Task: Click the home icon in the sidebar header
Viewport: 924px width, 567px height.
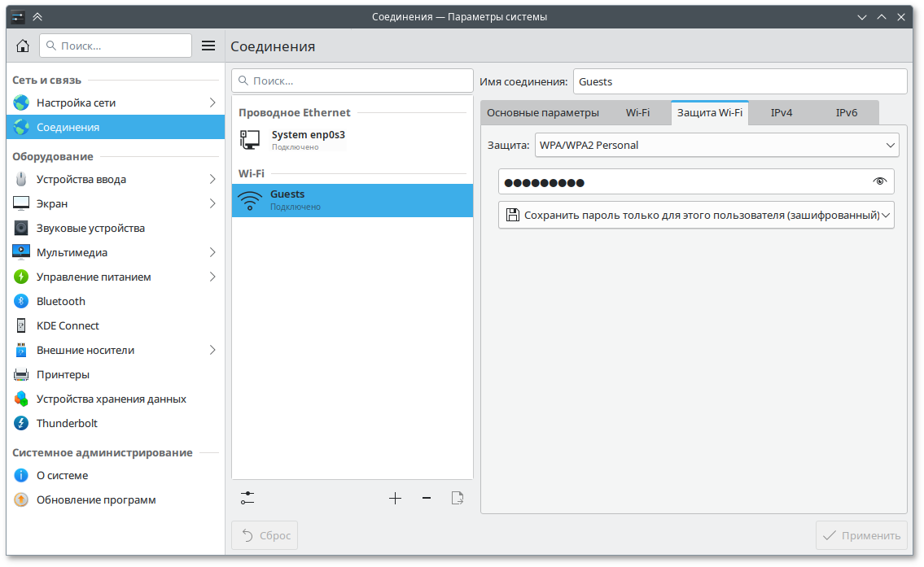Action: point(23,46)
